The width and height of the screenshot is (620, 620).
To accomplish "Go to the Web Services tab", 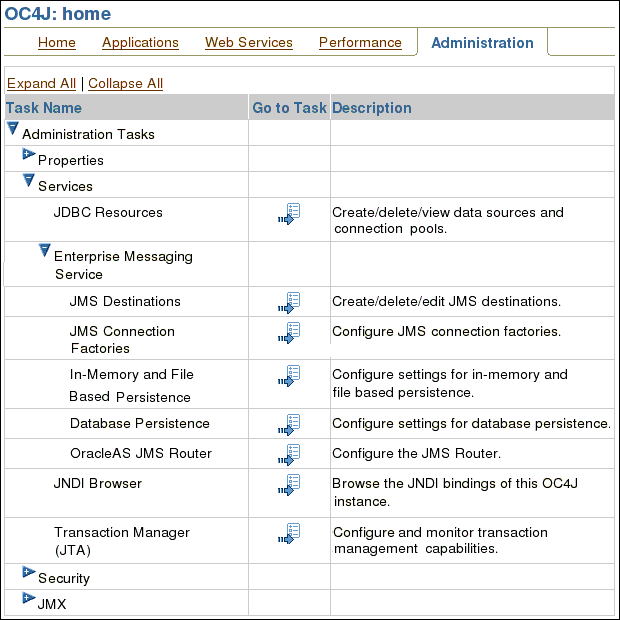I will 249,43.
